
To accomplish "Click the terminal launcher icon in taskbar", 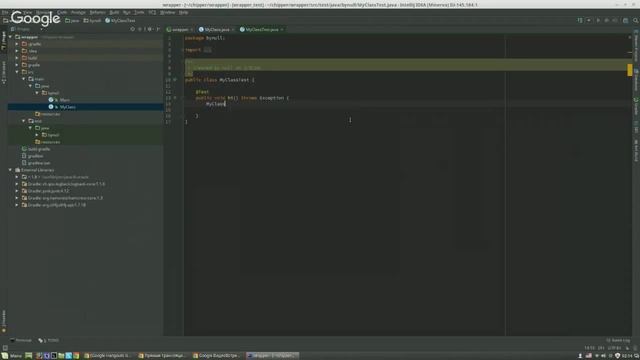I will pos(53,356).
